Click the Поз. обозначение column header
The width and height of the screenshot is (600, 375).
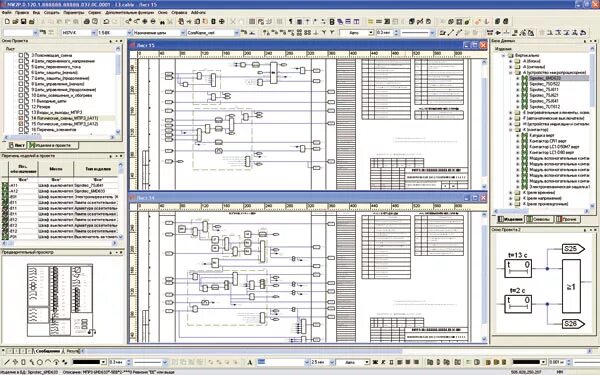[x=24, y=169]
